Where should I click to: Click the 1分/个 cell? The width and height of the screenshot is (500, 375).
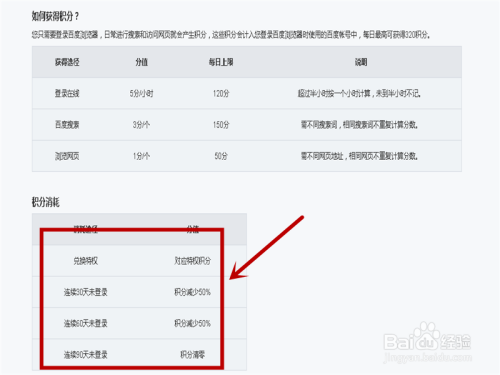coord(141,156)
